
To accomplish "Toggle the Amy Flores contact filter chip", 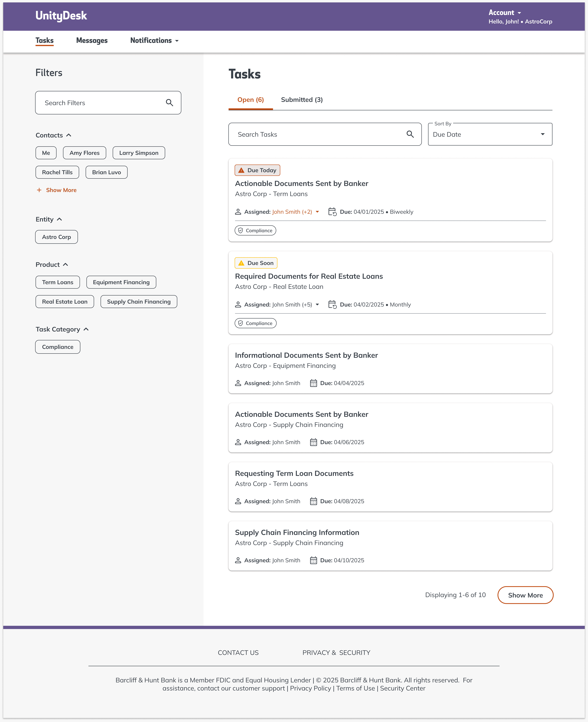I will click(x=84, y=153).
